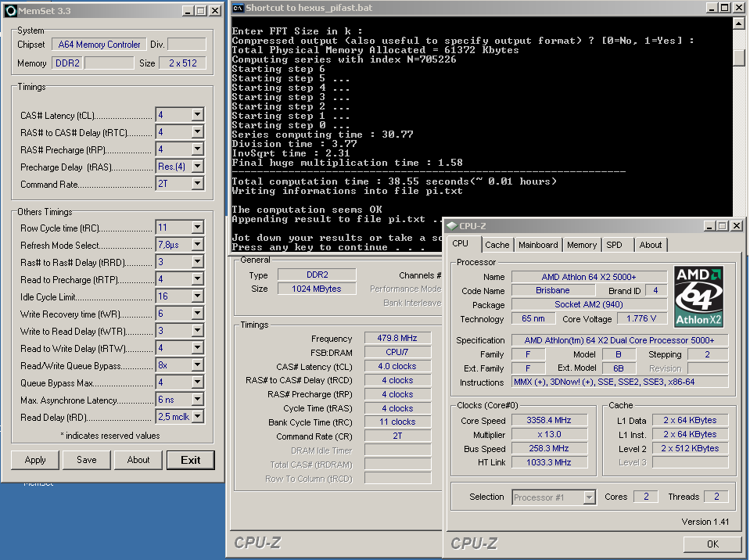Switch to the About tab in CPU-Z
This screenshot has height=560, width=750.
point(651,245)
